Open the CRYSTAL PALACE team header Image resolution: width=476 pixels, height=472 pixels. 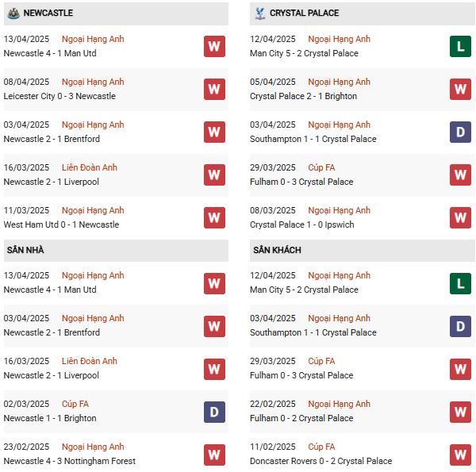[x=304, y=13]
